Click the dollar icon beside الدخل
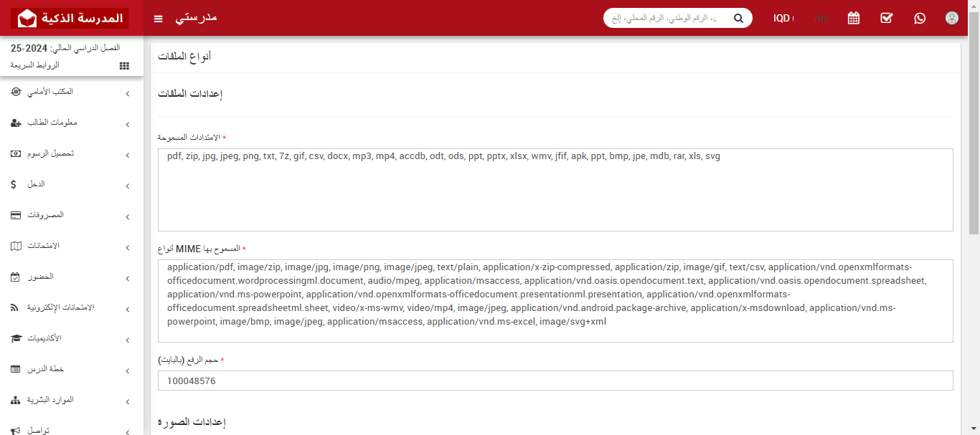 click(x=14, y=185)
